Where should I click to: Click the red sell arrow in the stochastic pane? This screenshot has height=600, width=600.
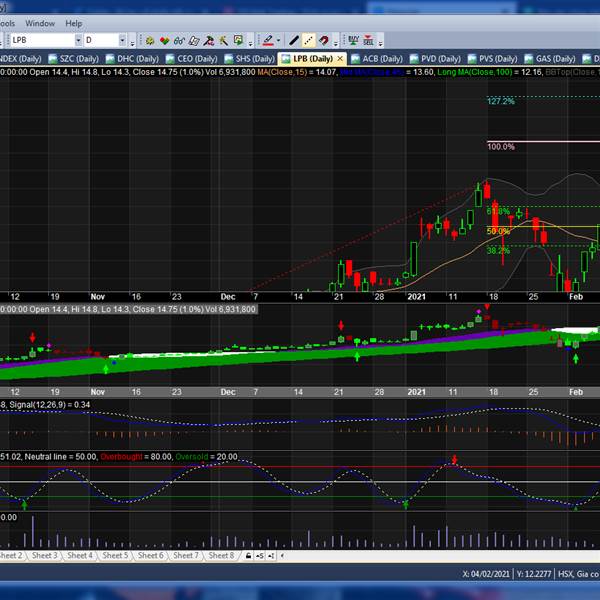point(454,460)
